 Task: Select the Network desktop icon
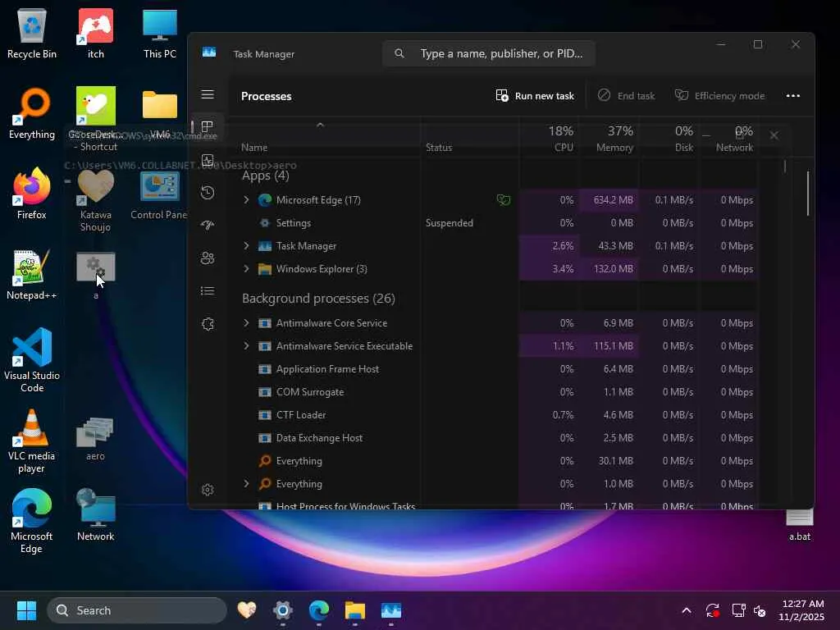pos(95,515)
